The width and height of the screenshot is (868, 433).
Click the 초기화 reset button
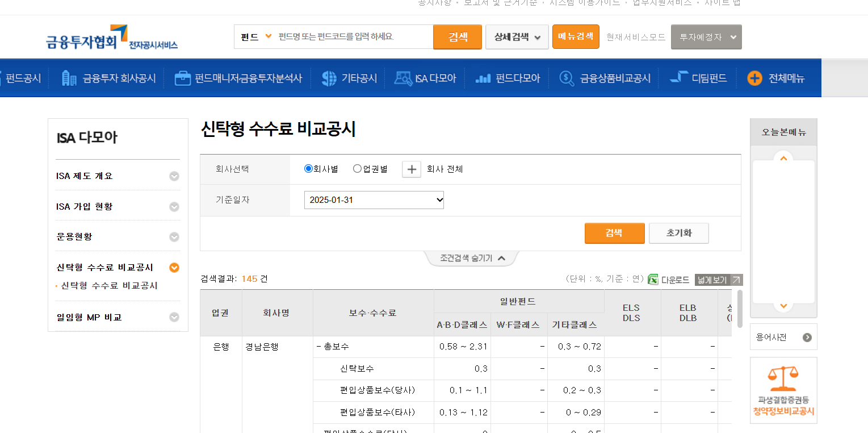click(x=679, y=233)
